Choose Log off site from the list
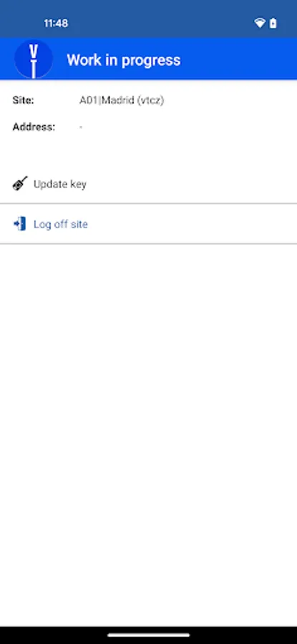 [148, 224]
